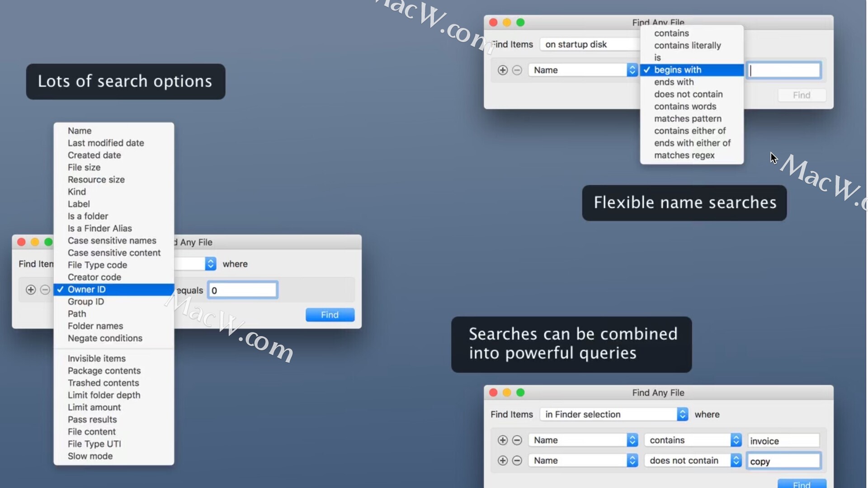Screen dimensions: 868x488
Task: Select 'Name' in the criteria list
Action: click(x=113, y=131)
